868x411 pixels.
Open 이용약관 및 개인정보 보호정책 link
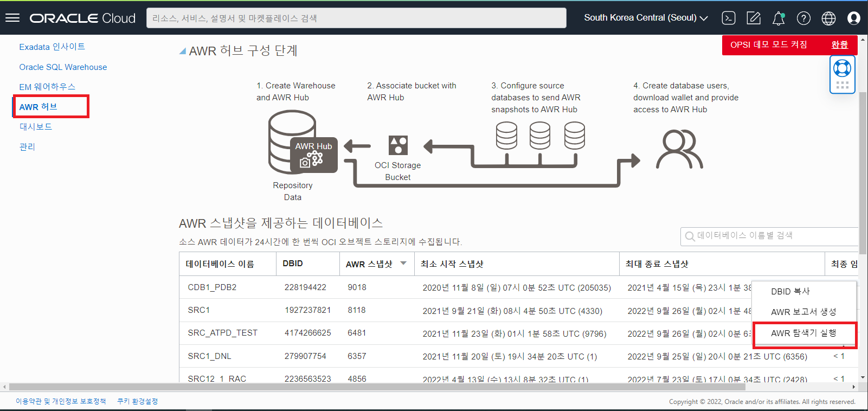click(61, 401)
